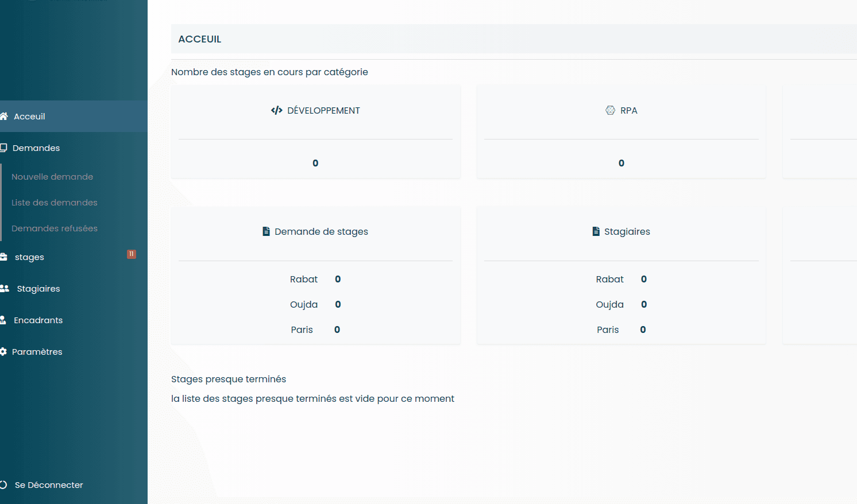Click the DÉVELOPPEMENT count value 0
The image size is (857, 504).
315,163
